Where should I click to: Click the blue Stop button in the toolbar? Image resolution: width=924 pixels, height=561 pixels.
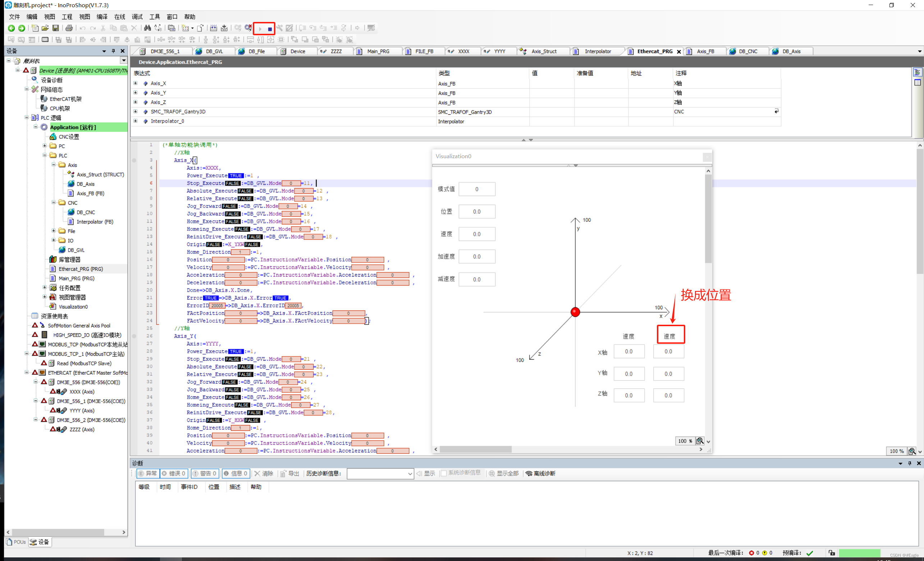(270, 29)
